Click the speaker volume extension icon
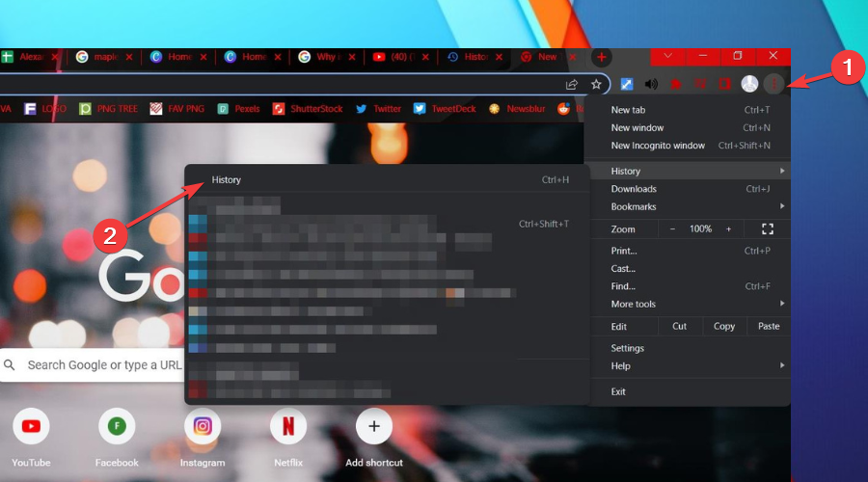The width and height of the screenshot is (868, 482). click(651, 84)
